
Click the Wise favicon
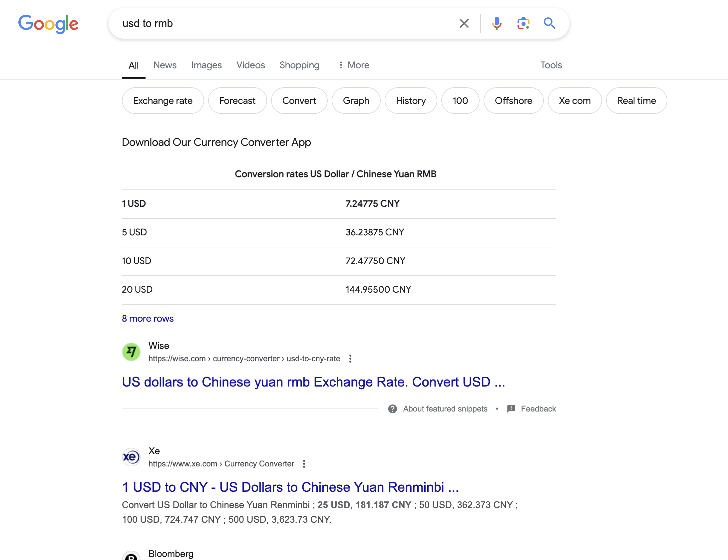point(131,352)
